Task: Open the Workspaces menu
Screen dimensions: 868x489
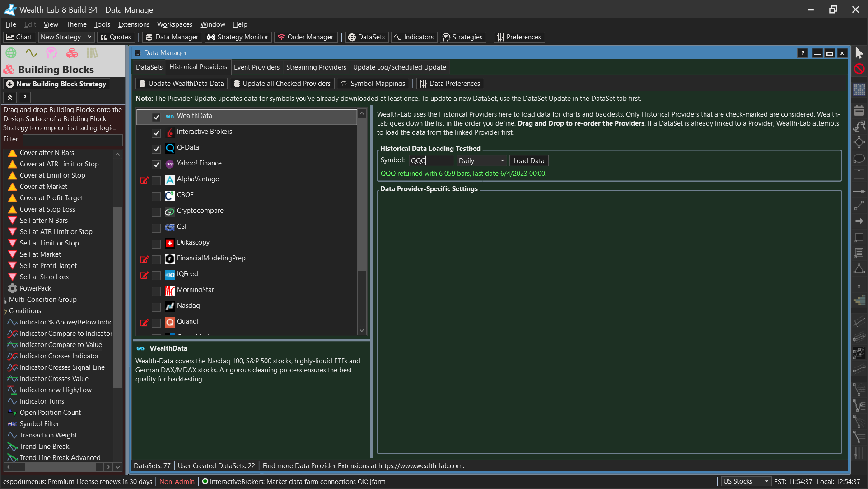Action: [x=174, y=24]
